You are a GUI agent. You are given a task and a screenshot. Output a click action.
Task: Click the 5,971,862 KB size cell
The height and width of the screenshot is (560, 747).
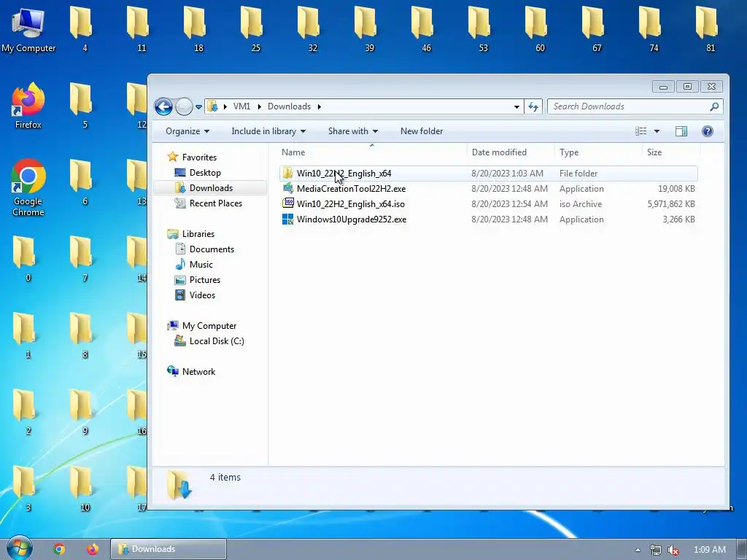pos(671,204)
